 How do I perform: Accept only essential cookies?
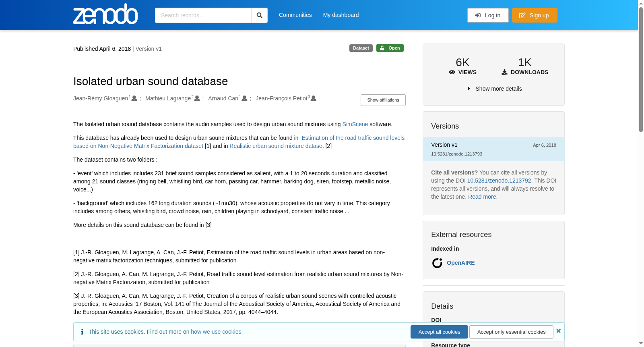(511, 332)
